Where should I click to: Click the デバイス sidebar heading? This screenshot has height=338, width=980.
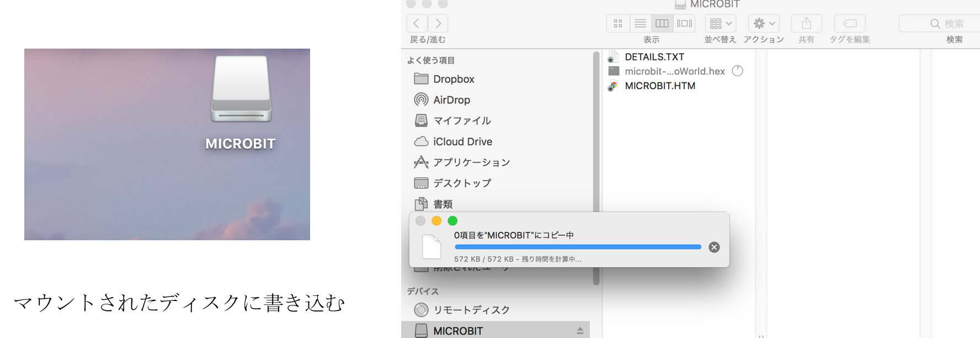point(423,291)
